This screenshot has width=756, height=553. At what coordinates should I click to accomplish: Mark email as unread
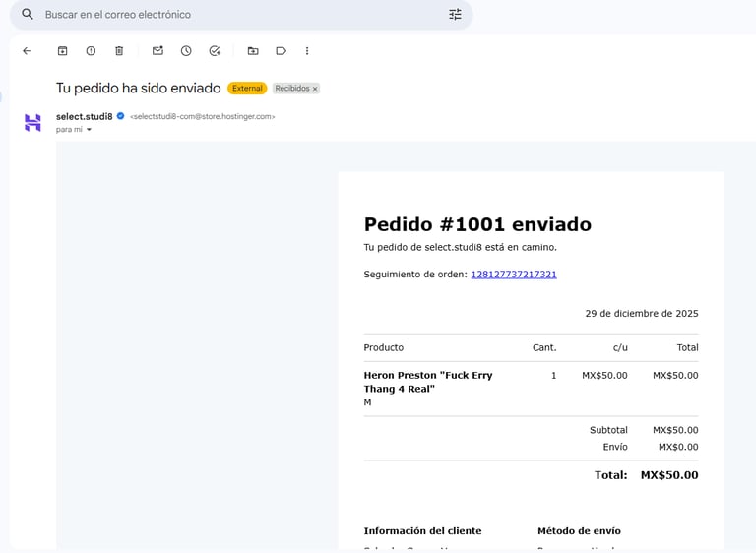click(x=157, y=50)
